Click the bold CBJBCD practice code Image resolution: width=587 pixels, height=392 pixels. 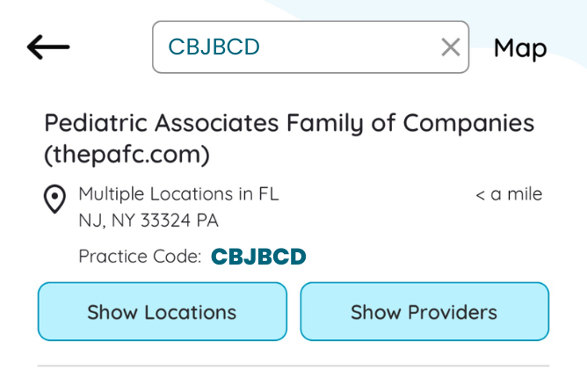pos(258,257)
